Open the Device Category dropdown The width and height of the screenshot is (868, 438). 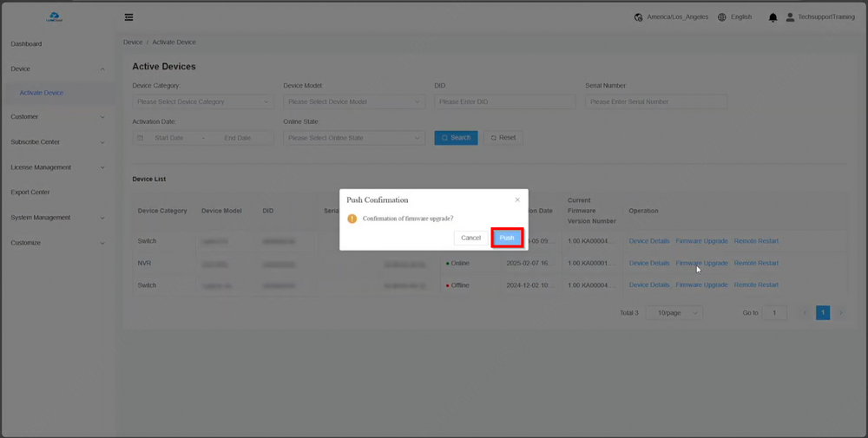click(203, 101)
